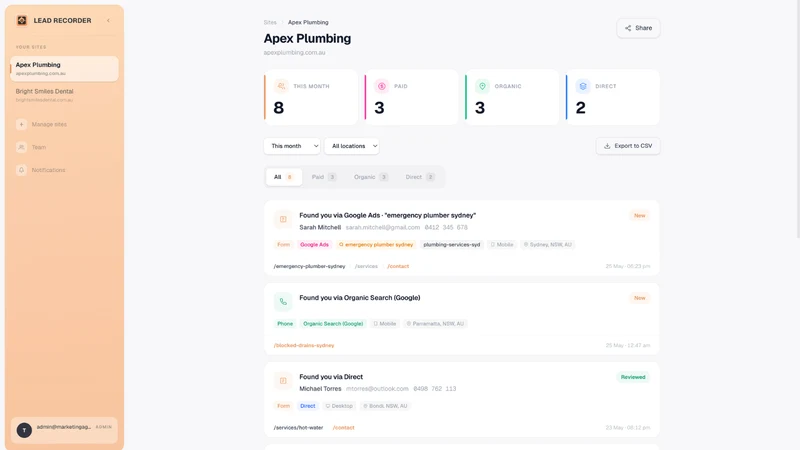Screen dimensions: 800x450
Task: Click the plumbing-services-syd campaign tag
Action: [452, 245]
